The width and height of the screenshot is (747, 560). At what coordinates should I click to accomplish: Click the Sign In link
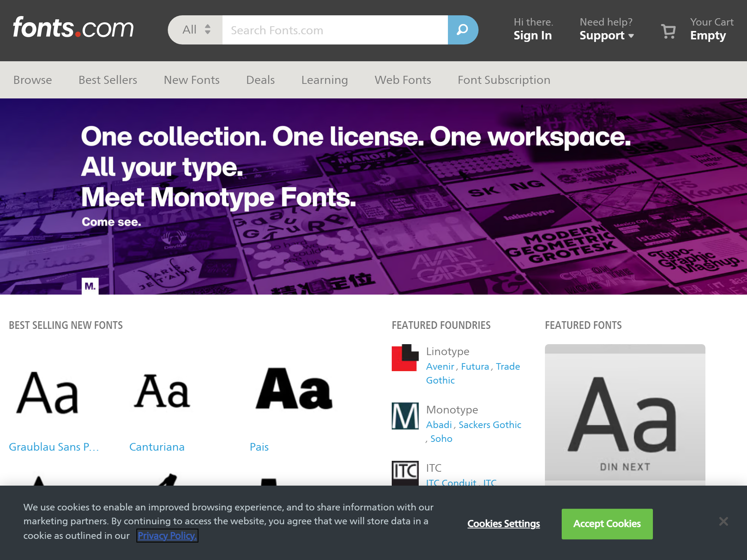533,36
